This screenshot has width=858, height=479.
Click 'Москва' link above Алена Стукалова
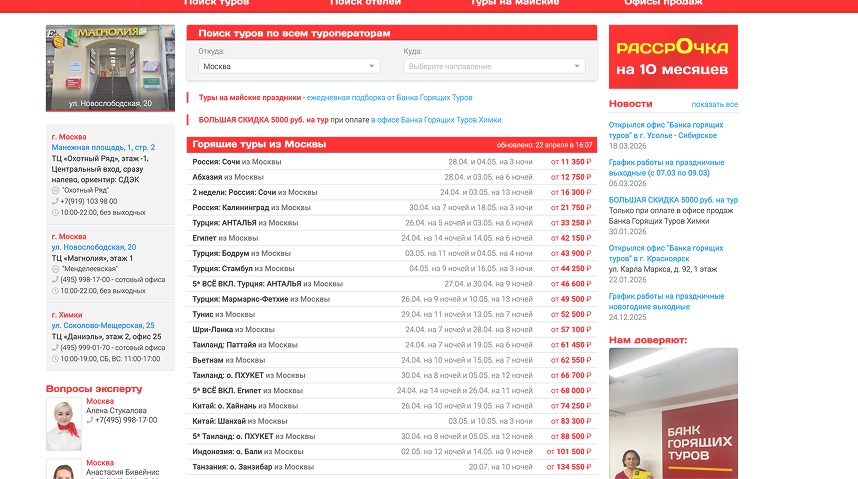coord(100,401)
